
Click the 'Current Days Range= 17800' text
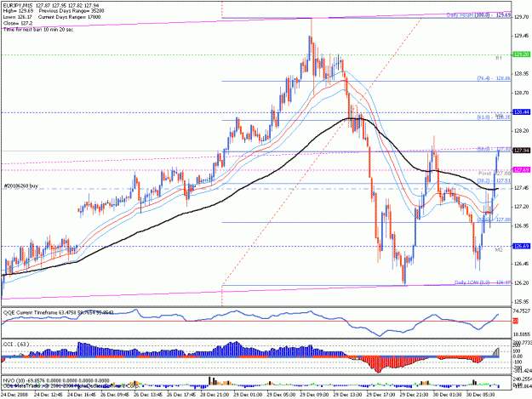[69, 17]
